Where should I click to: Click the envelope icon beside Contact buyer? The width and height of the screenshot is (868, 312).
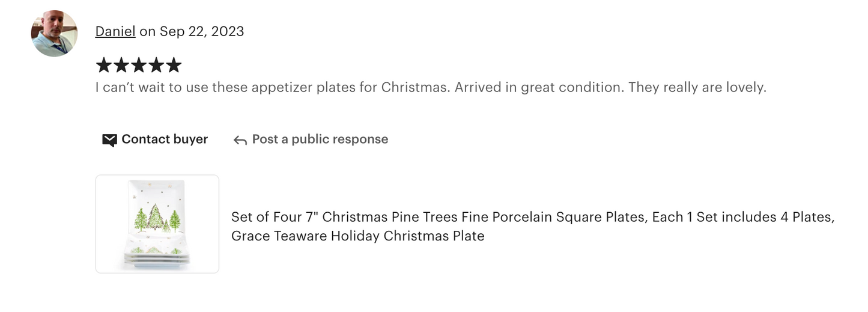coord(109,140)
